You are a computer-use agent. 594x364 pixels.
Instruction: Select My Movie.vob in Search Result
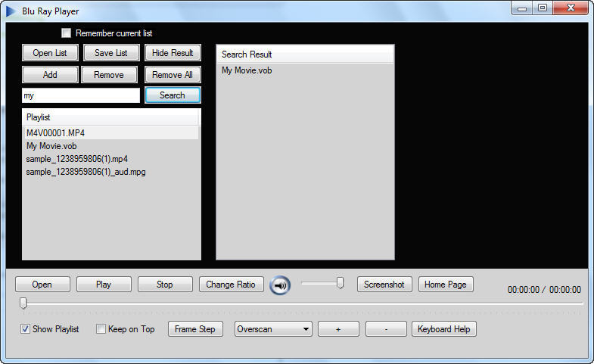click(306, 70)
